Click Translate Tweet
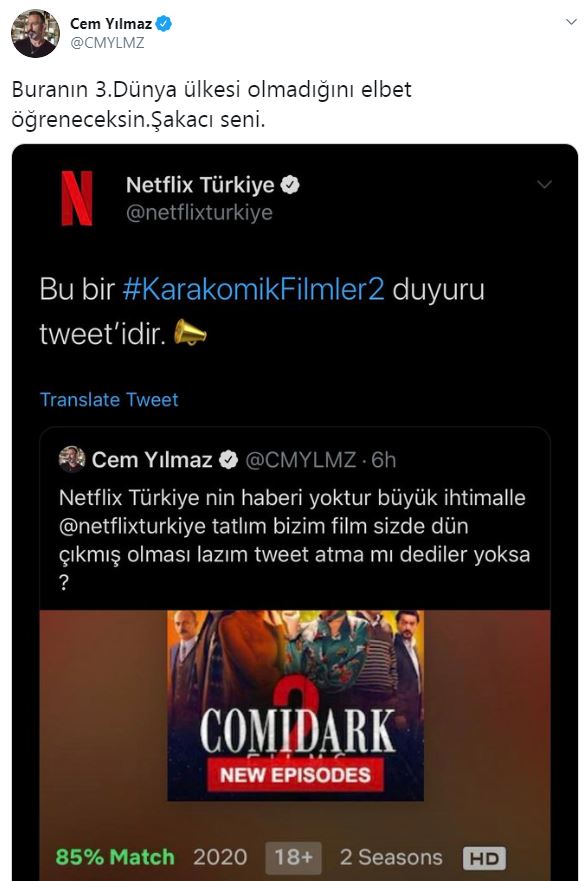 (x=109, y=399)
